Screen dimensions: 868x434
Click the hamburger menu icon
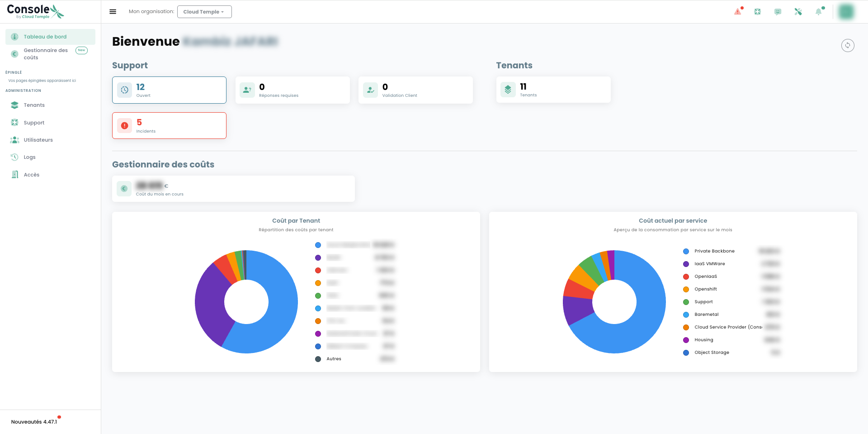[113, 12]
